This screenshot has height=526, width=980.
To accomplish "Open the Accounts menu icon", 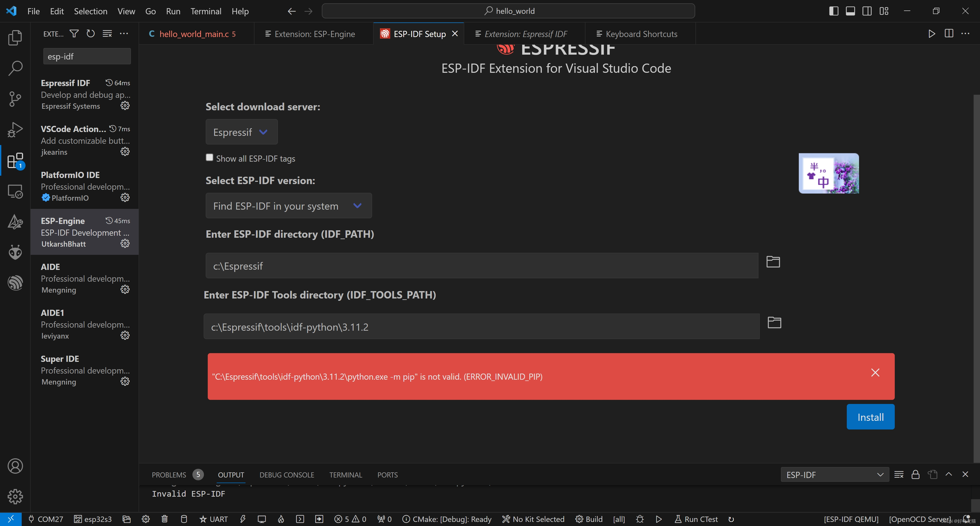I will (15, 466).
